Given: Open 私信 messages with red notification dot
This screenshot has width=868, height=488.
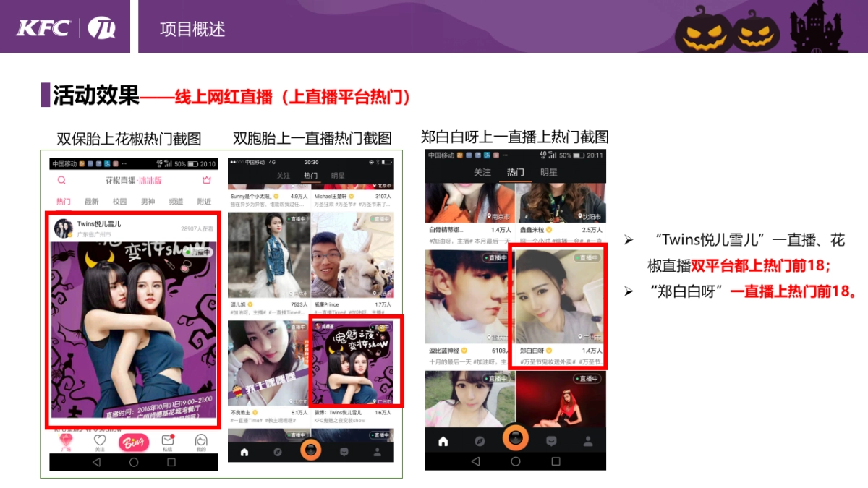Looking at the screenshot, I should pos(168,441).
